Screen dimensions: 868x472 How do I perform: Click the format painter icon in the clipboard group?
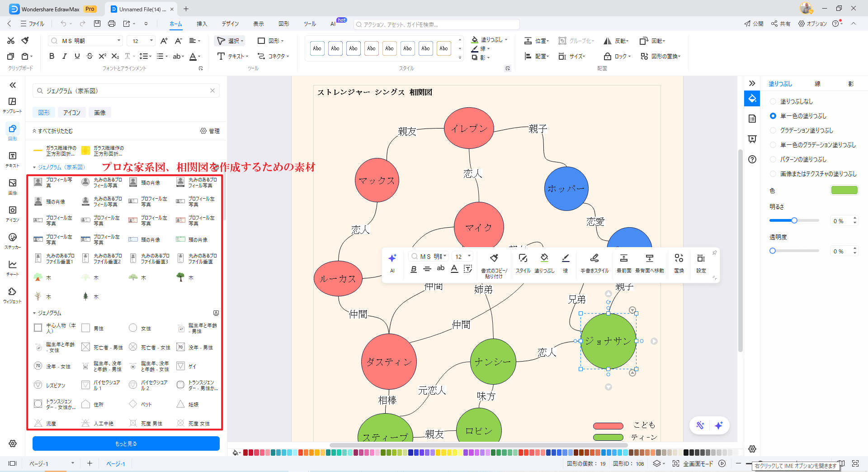tap(25, 41)
